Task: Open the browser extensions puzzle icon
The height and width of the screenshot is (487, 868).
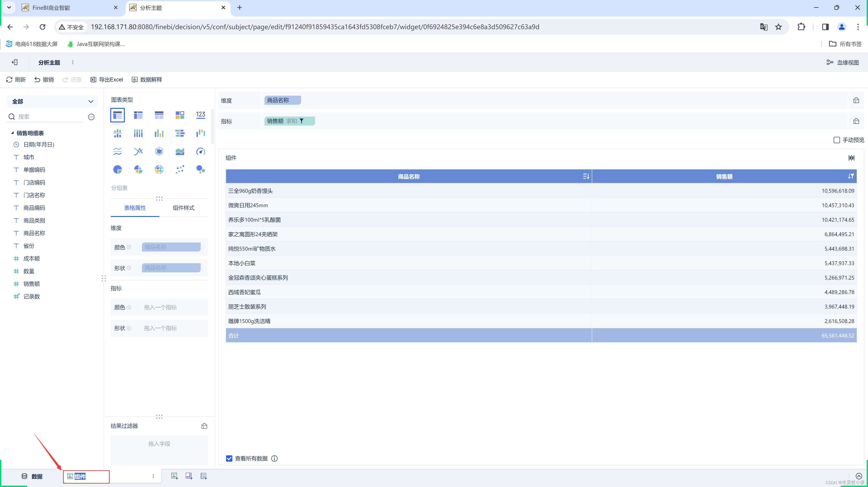Action: pos(801,27)
